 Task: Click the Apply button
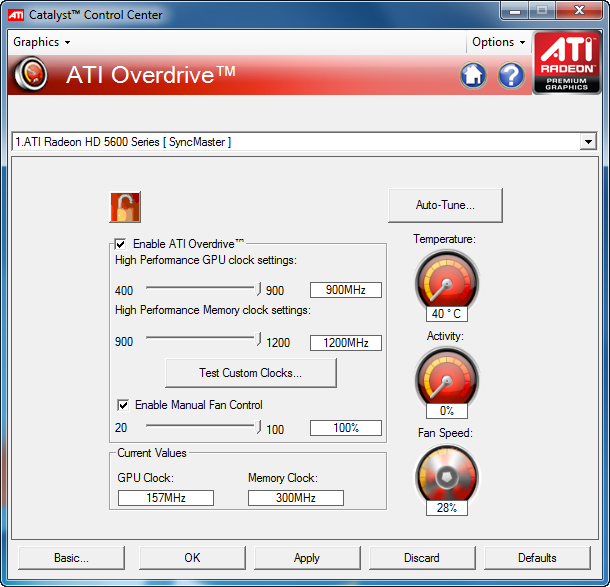(x=307, y=558)
